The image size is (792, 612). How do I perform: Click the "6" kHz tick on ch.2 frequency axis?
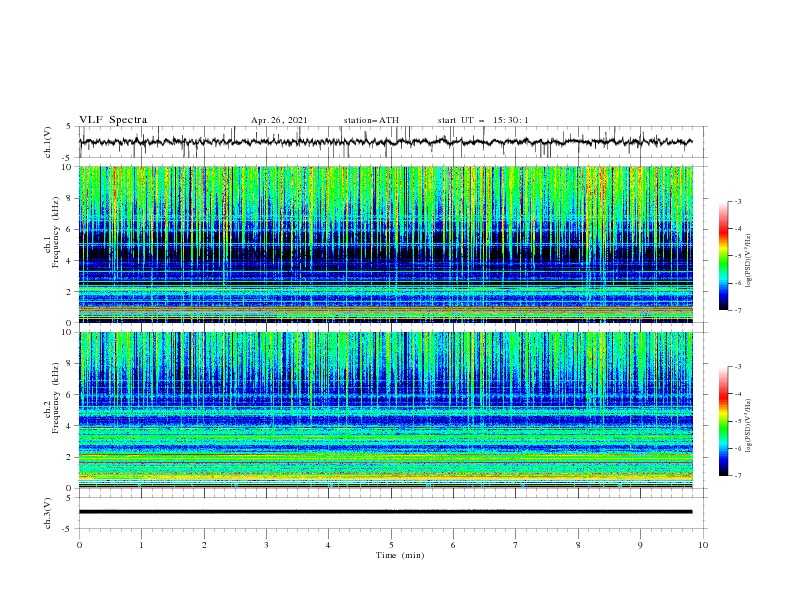click(71, 395)
